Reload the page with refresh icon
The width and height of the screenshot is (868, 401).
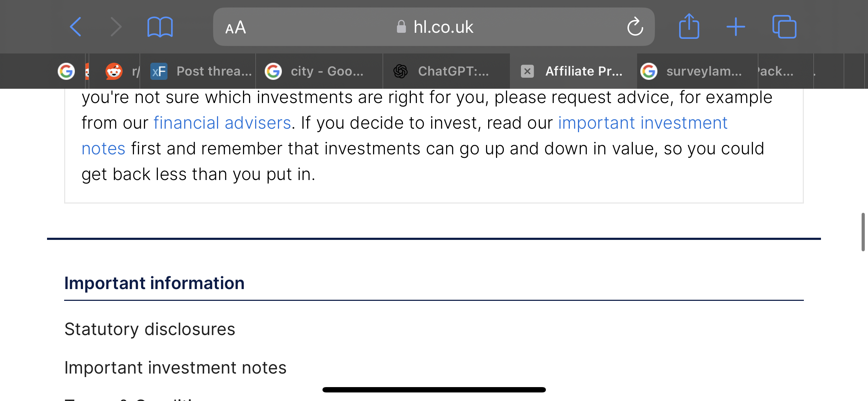point(635,27)
